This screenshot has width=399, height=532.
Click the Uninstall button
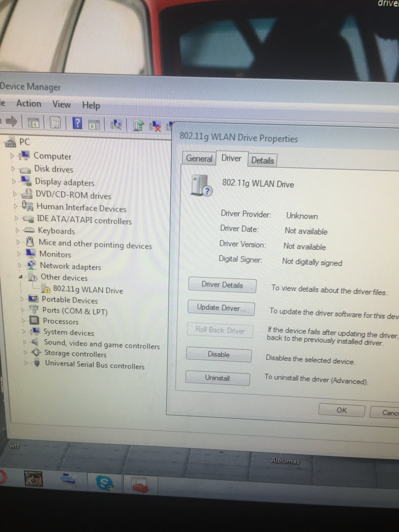pos(217,378)
